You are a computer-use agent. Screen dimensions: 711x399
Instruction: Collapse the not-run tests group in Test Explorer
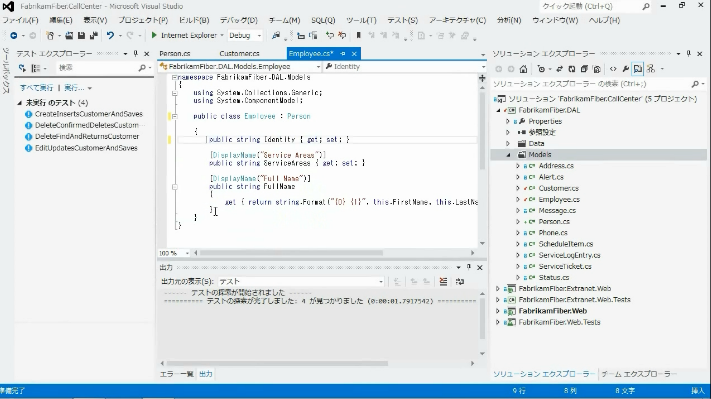[x=19, y=103]
